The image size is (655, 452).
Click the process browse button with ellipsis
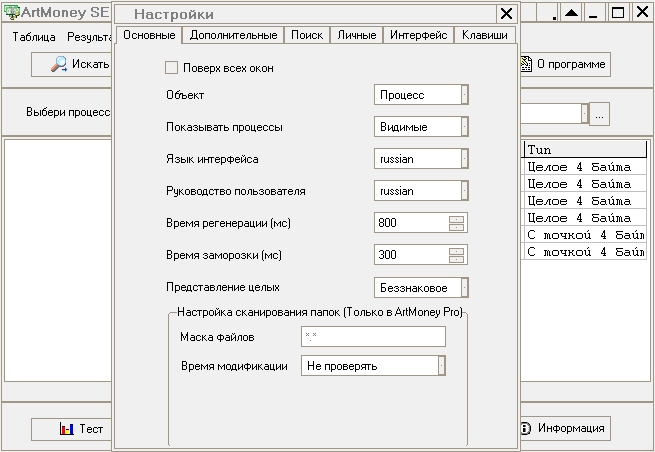coord(599,114)
